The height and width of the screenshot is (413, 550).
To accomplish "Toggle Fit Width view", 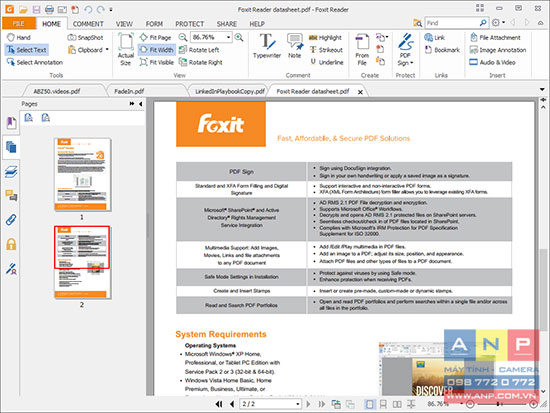I will pyautogui.click(x=156, y=50).
